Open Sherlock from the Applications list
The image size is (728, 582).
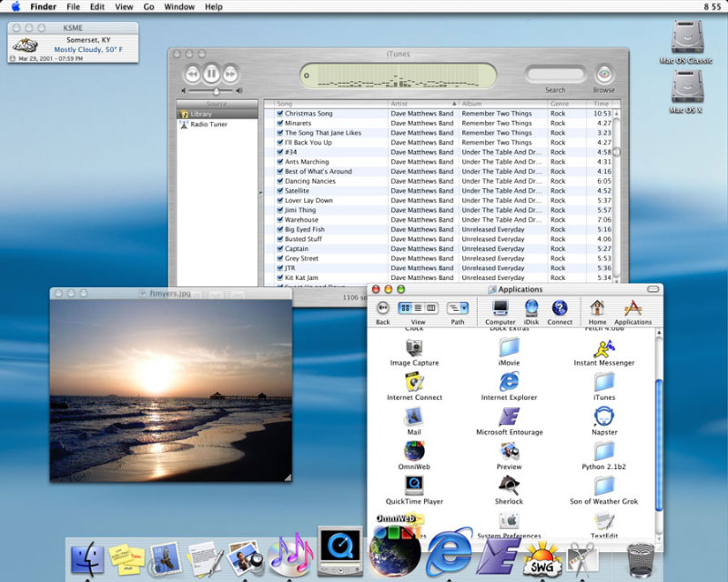[509, 486]
